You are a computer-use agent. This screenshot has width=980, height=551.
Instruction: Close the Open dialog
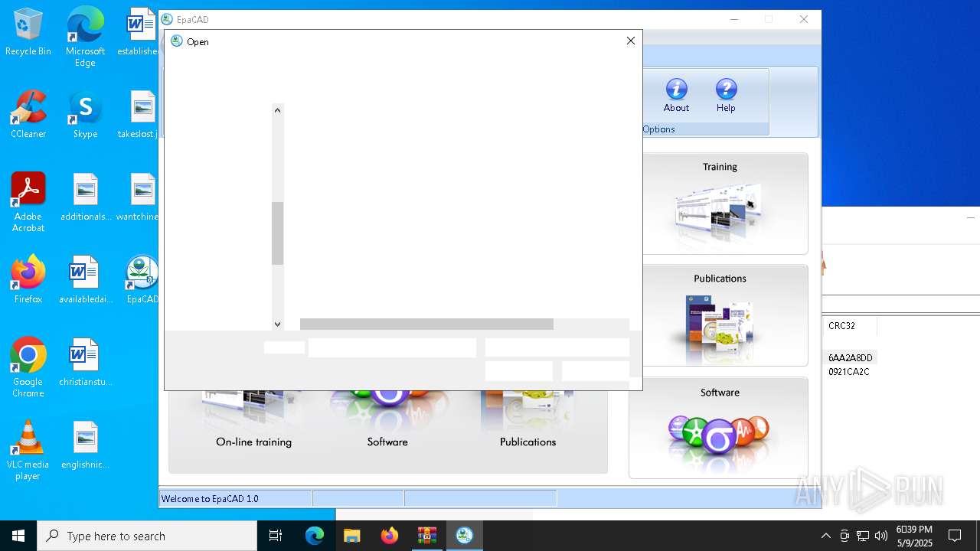pos(631,41)
